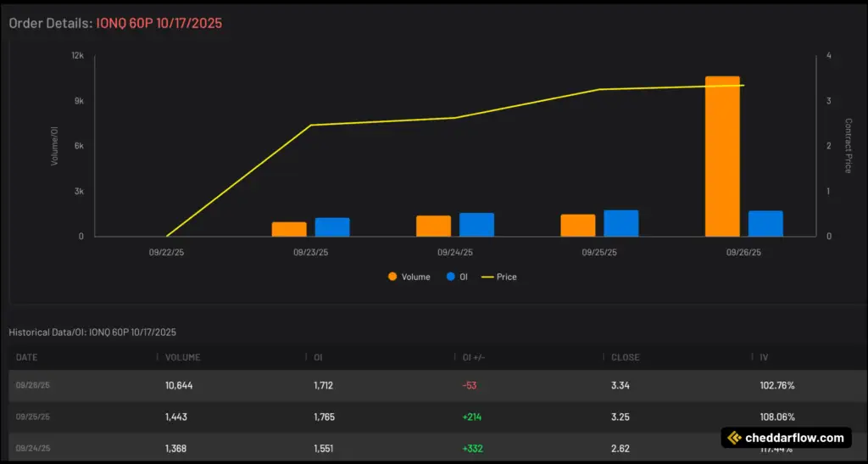Select the 09/26/25 date cell in table

pyautogui.click(x=33, y=385)
